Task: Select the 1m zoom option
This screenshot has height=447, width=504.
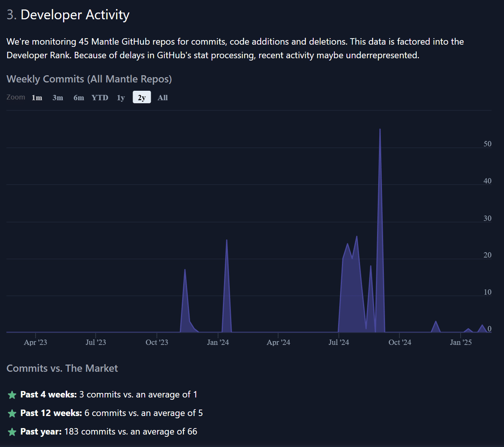Action: click(37, 97)
